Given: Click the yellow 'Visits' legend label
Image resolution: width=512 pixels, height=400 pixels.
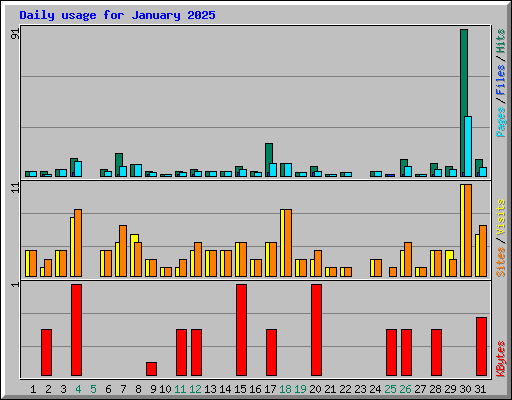Looking at the screenshot, I should [500, 217].
